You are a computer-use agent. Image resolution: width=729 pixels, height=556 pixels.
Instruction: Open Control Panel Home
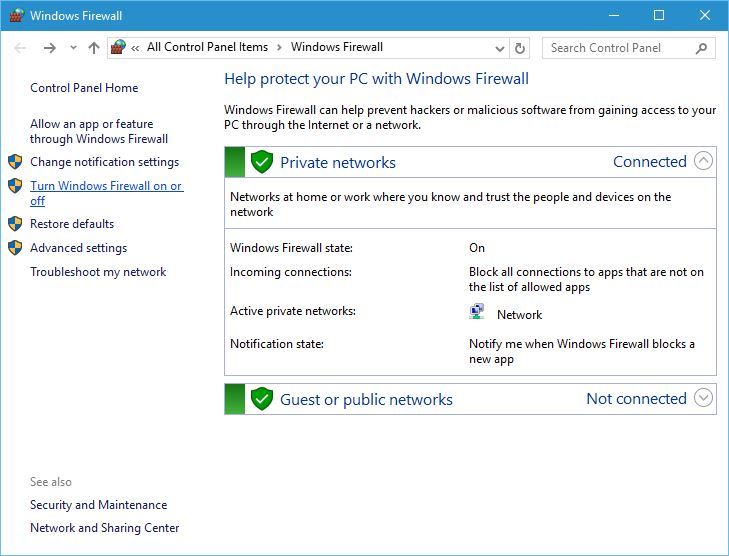coord(84,88)
